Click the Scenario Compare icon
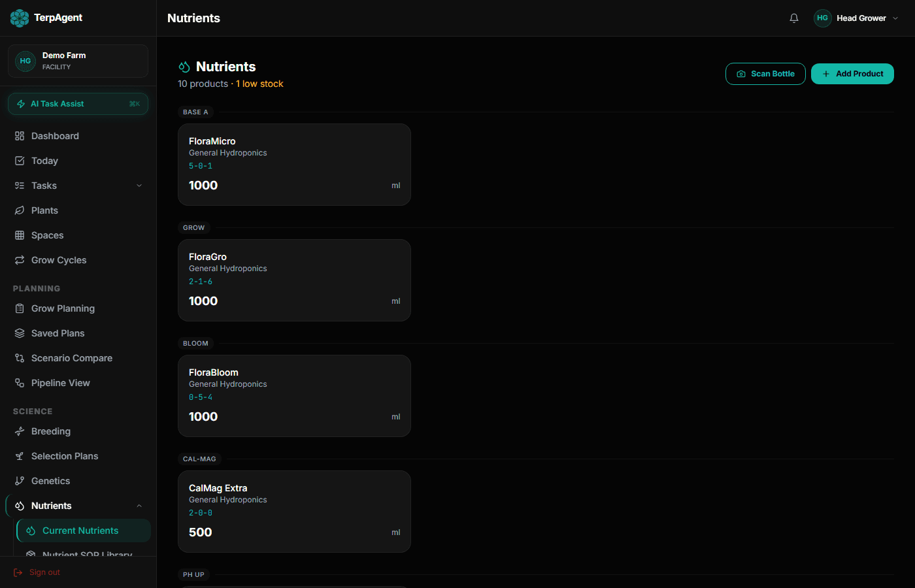This screenshot has height=588, width=915. [x=20, y=358]
